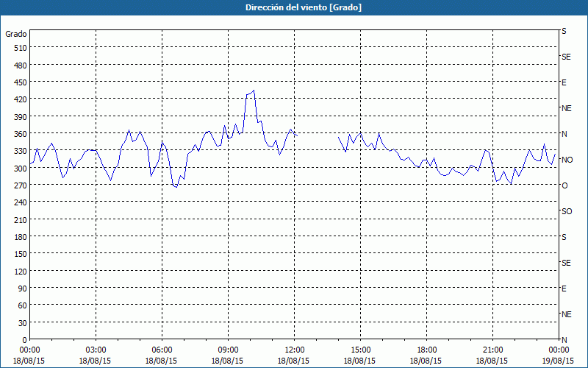This screenshot has height=368, width=588.
Task: Click the 'NO' compass label on right axis
Action: point(567,160)
